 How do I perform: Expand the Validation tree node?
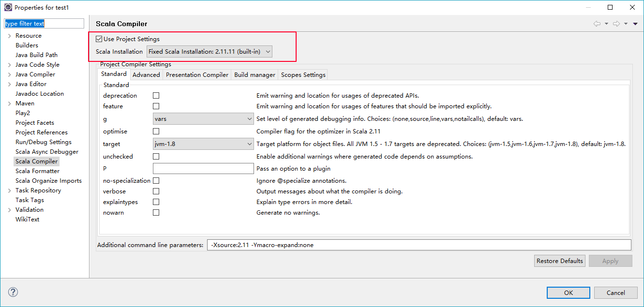tap(9, 210)
